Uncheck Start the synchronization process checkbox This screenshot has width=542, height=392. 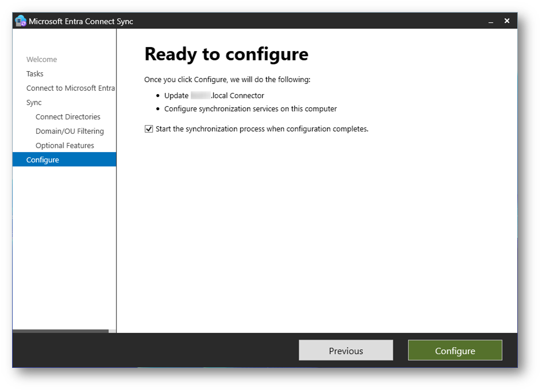coord(149,129)
